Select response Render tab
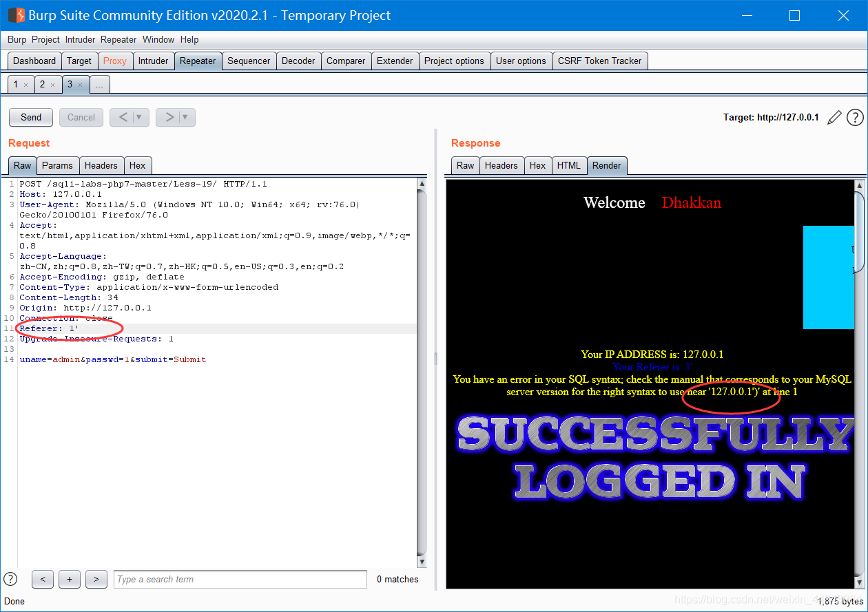The height and width of the screenshot is (612, 868). (607, 165)
